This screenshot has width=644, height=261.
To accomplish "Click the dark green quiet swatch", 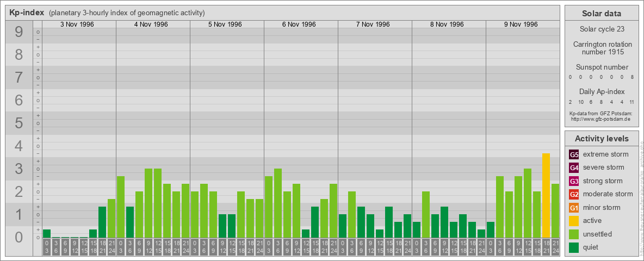I will [574, 247].
